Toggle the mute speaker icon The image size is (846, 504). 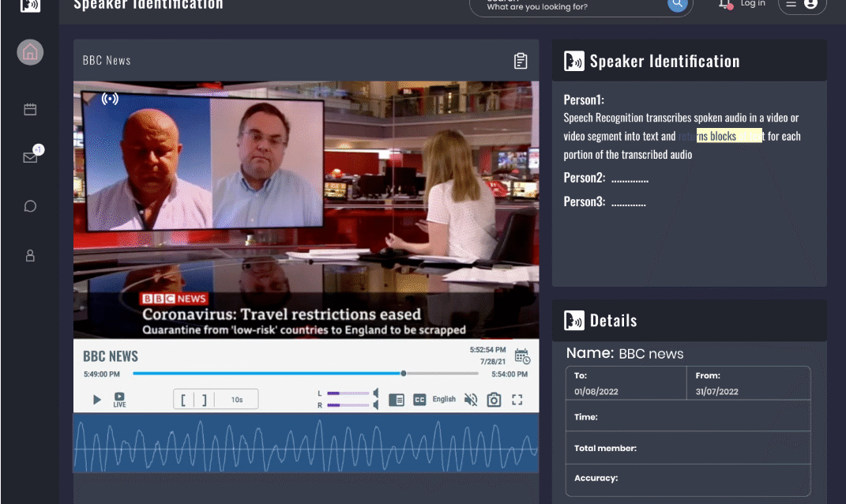click(x=471, y=400)
